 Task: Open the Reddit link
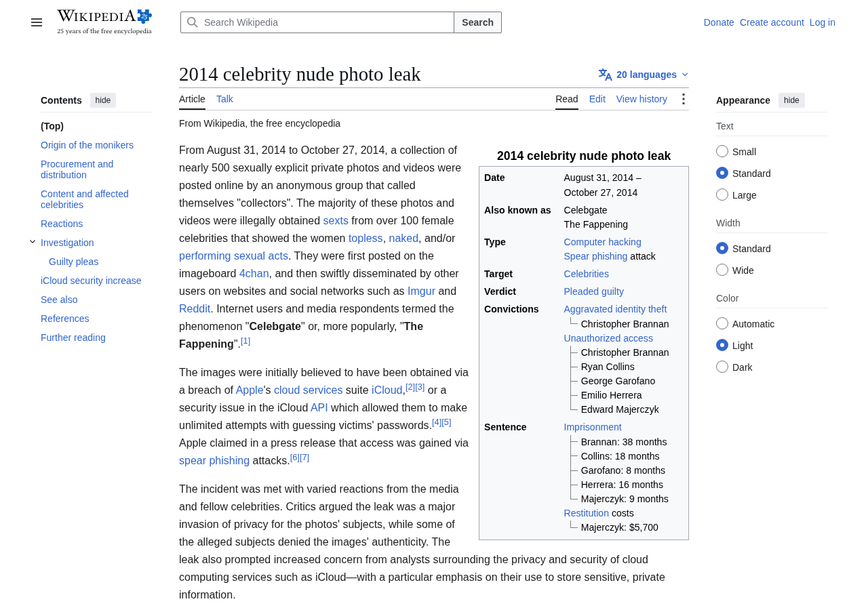pos(195,308)
